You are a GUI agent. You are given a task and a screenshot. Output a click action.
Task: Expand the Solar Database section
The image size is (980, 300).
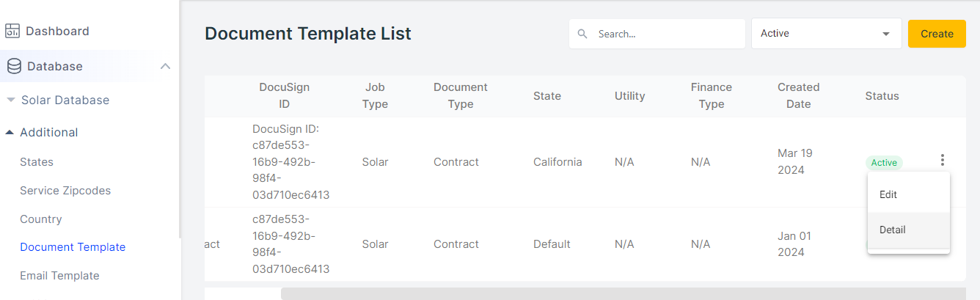coord(10,100)
